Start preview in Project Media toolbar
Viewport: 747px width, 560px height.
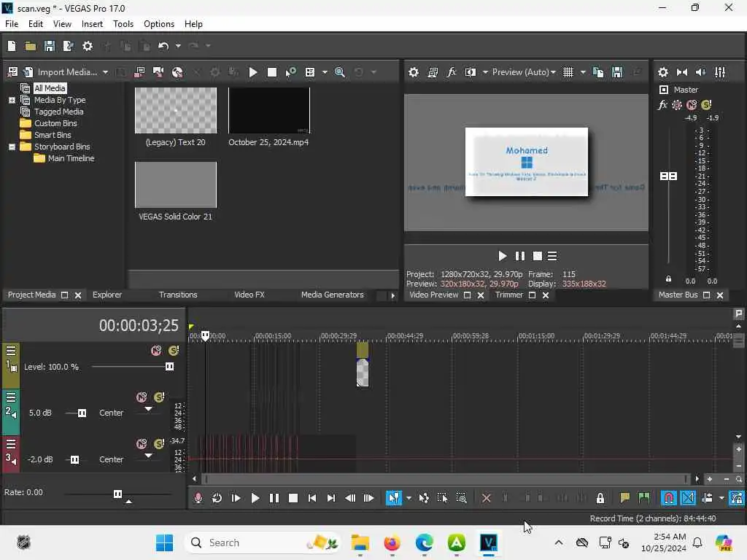click(x=253, y=72)
